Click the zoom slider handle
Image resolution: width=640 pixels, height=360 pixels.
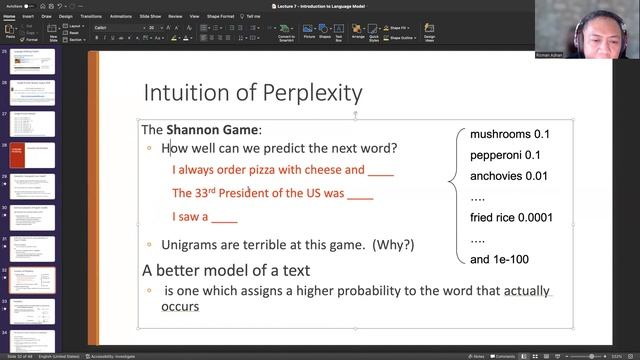pos(591,356)
